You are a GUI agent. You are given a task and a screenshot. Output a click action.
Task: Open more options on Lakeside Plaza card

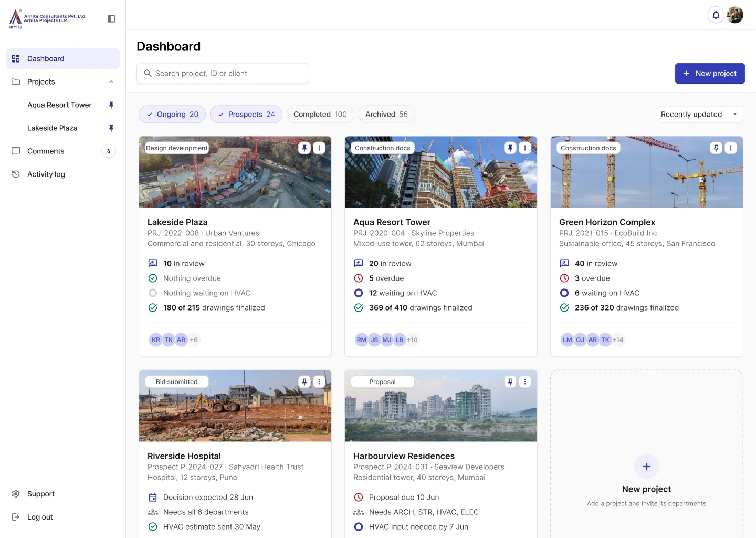(x=319, y=148)
